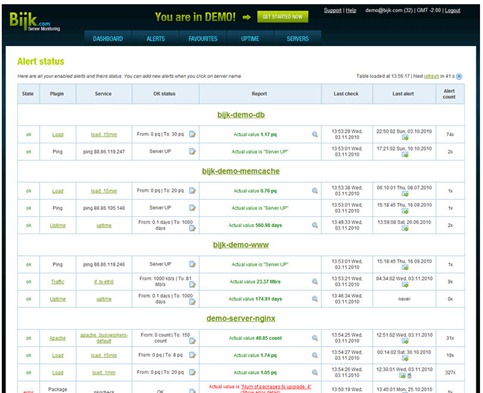483x393 pixels.
Task: Open alert icon under 12:51:02 Wed, 03.11.2010
Action: point(405,341)
